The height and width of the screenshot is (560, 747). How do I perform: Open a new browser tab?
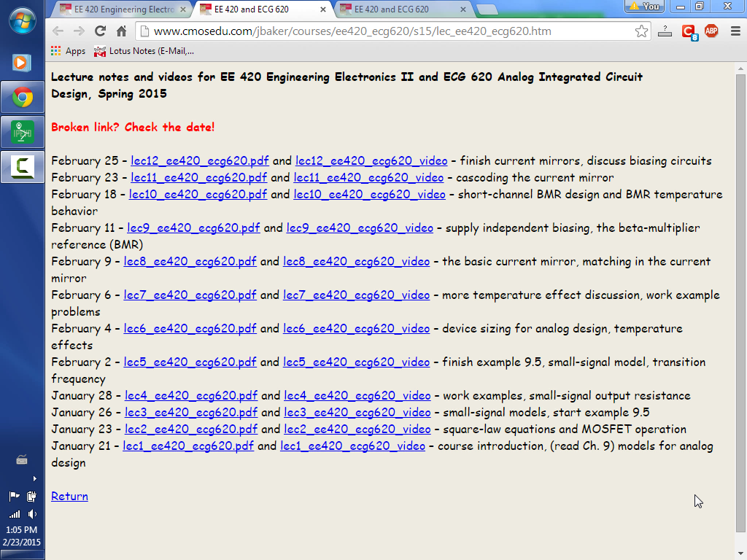click(x=487, y=9)
